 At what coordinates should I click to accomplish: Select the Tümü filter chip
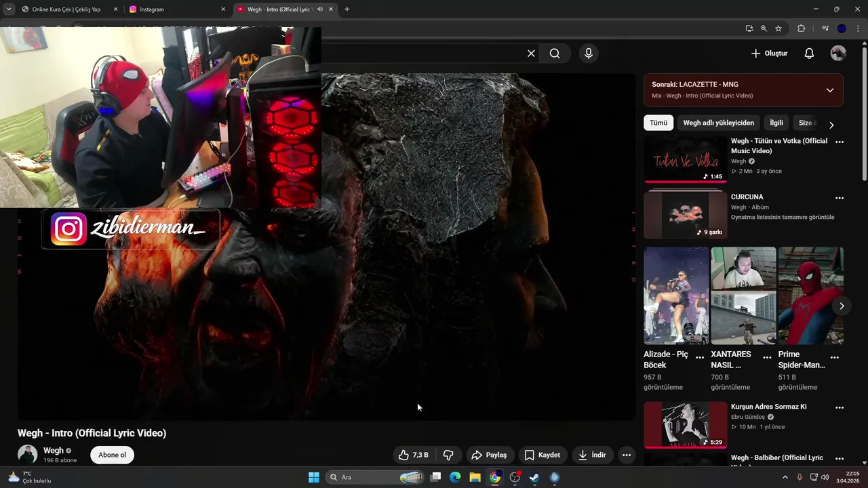coord(658,123)
